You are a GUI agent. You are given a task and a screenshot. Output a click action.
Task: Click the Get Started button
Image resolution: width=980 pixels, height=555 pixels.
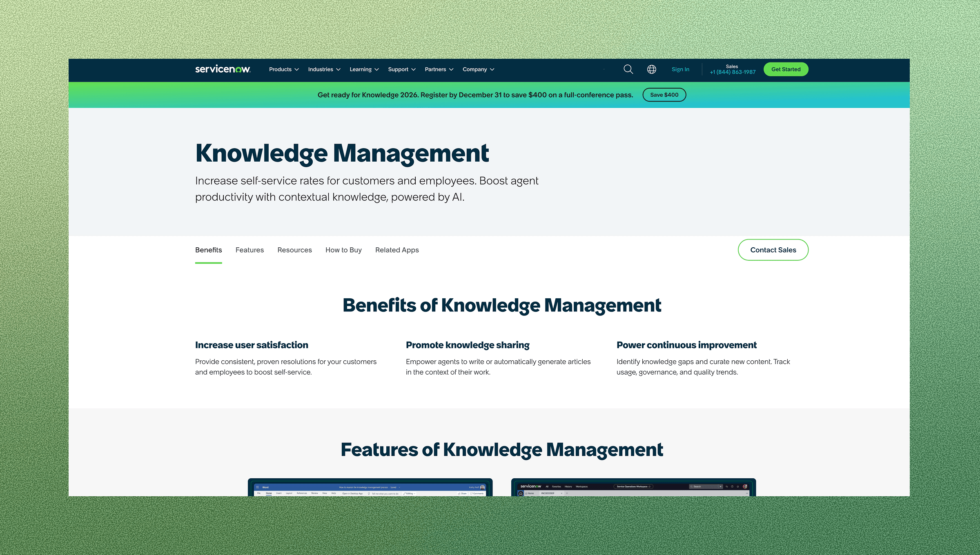(786, 69)
